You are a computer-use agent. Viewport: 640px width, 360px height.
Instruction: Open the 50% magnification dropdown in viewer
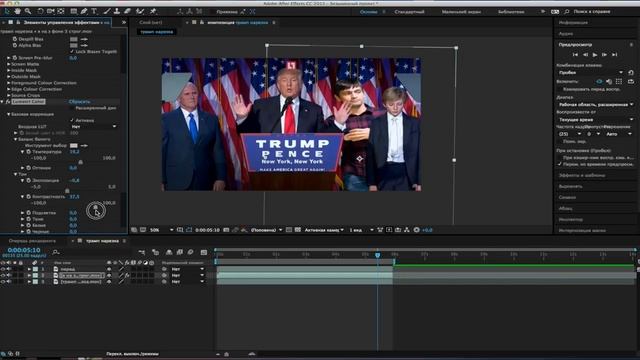coord(161,230)
